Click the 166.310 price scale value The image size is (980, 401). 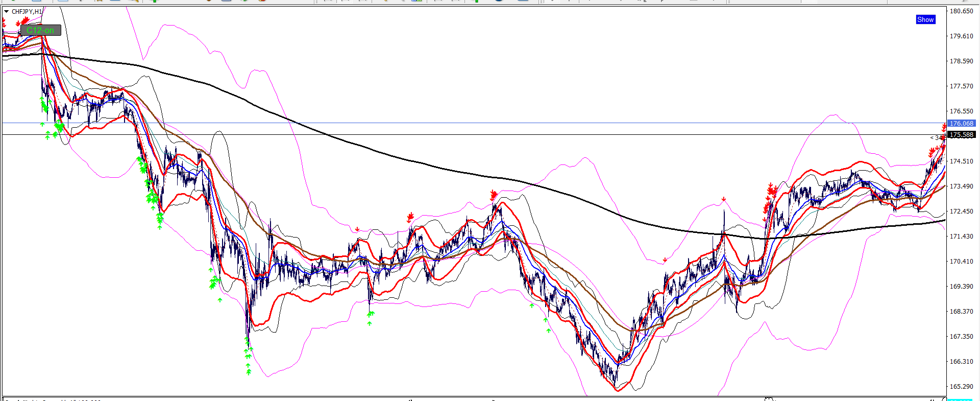[x=961, y=361]
